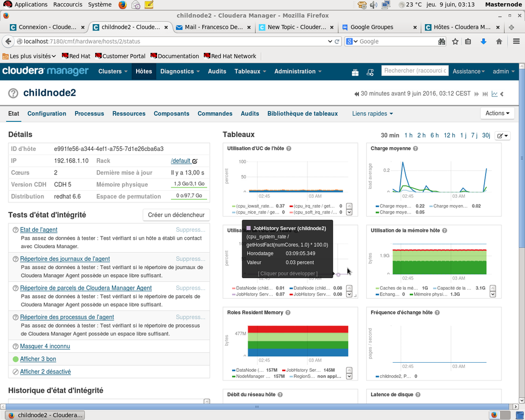The width and height of the screenshot is (525, 420).
Task: Click the Rechercher search field
Action: click(415, 71)
